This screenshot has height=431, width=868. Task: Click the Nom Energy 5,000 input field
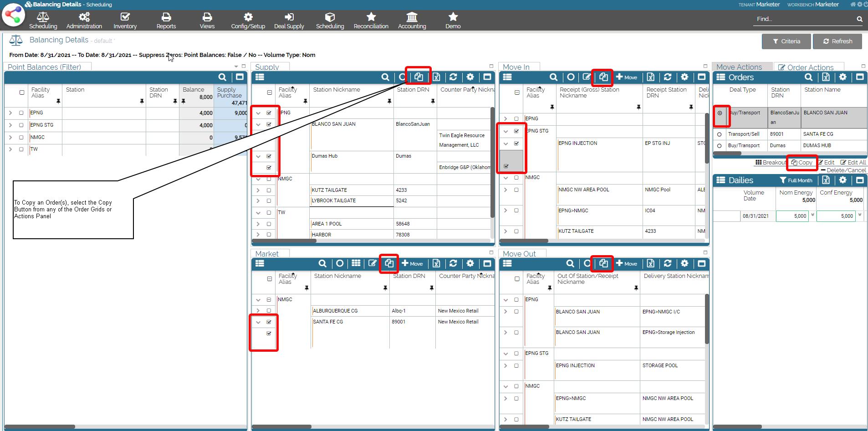[x=792, y=216]
